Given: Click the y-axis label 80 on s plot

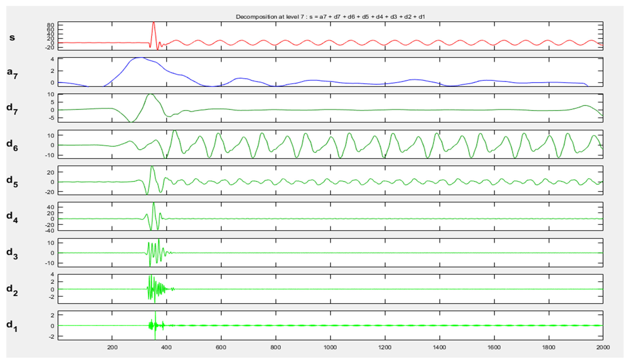Looking at the screenshot, I should [x=50, y=25].
